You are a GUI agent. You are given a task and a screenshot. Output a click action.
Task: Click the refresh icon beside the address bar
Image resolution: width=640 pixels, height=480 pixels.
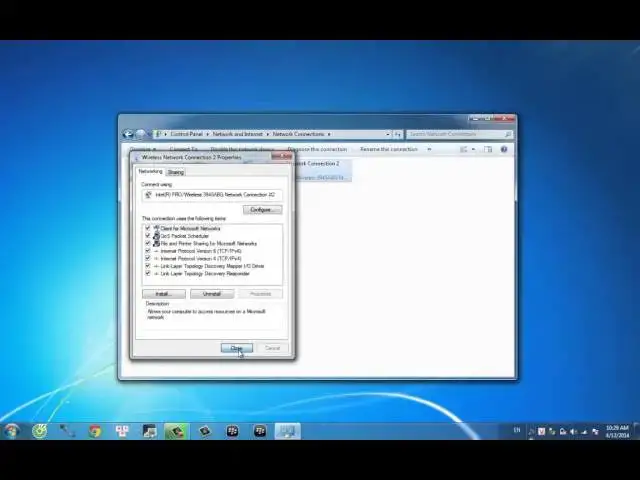pyautogui.click(x=398, y=134)
